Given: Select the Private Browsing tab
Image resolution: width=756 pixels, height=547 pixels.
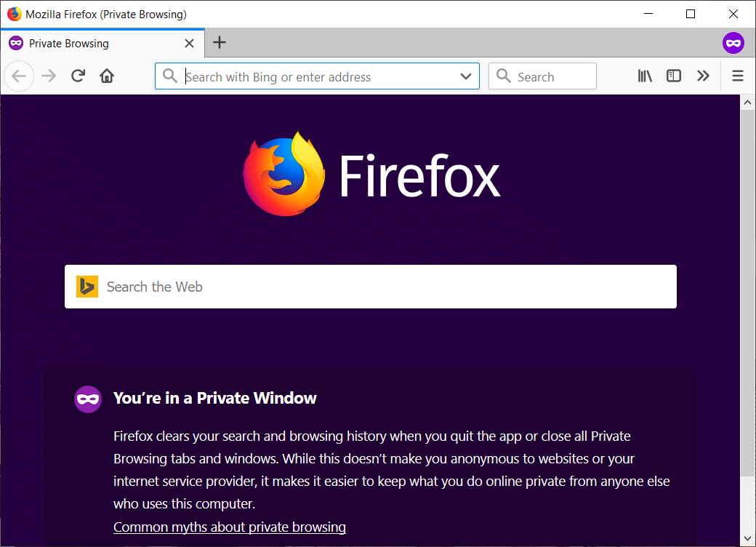Looking at the screenshot, I should click(x=94, y=44).
